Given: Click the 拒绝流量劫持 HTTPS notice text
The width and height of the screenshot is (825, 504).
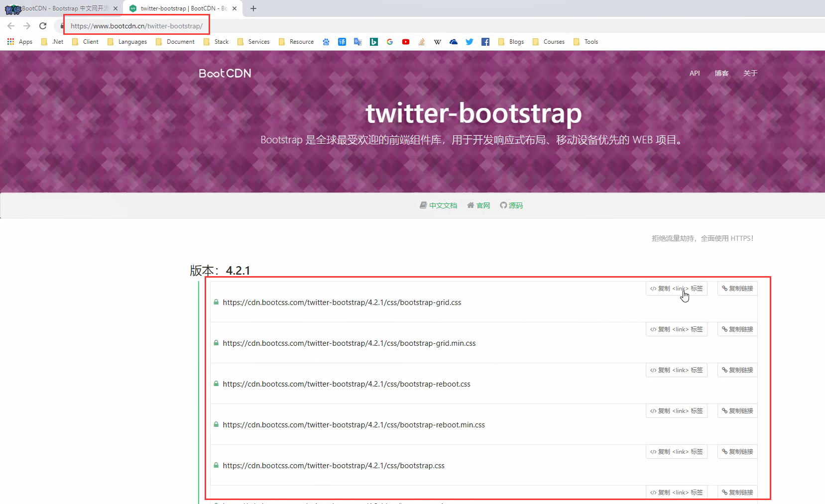Looking at the screenshot, I should click(x=703, y=238).
